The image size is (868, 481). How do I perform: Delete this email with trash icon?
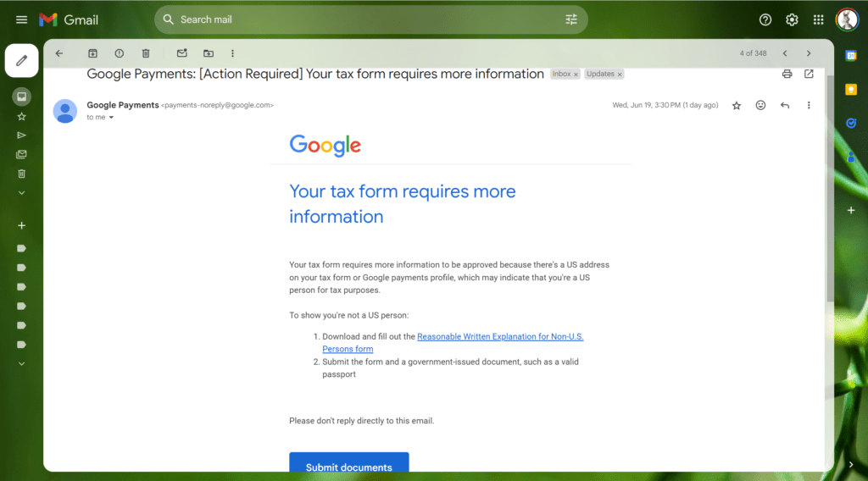146,53
